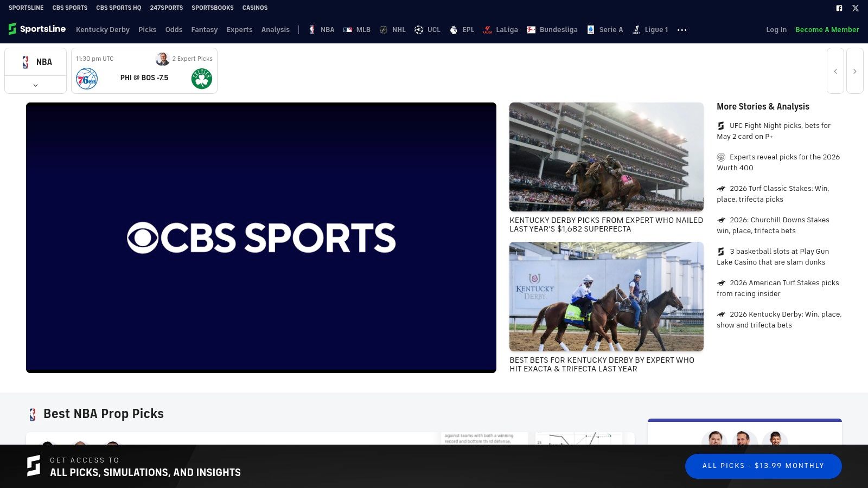
Task: Read Kentucky Derby picks superfecta expert headline
Action: pyautogui.click(x=606, y=224)
